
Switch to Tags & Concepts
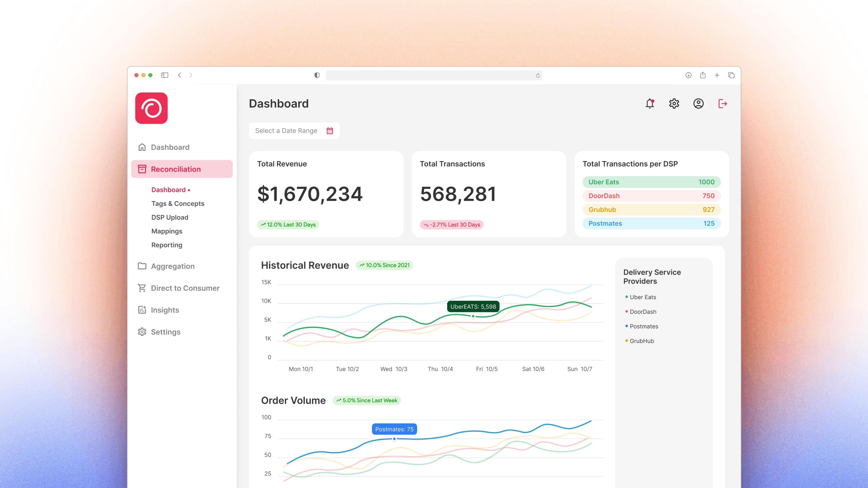pyautogui.click(x=178, y=203)
